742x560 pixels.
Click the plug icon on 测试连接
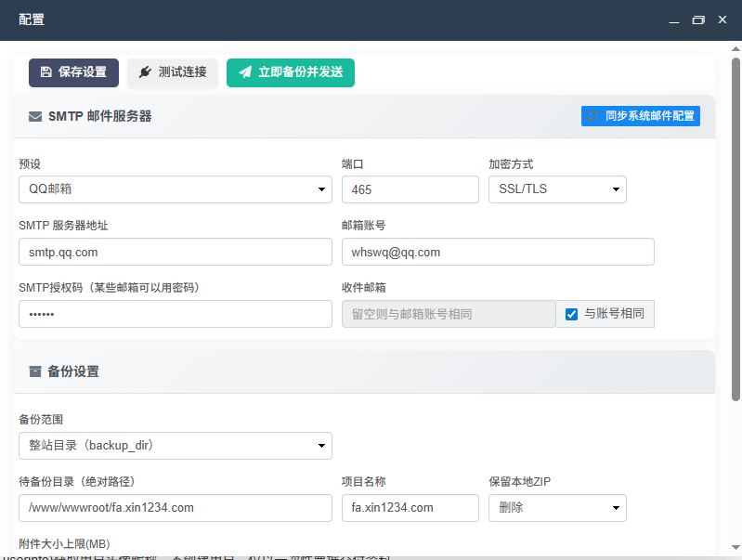[145, 72]
